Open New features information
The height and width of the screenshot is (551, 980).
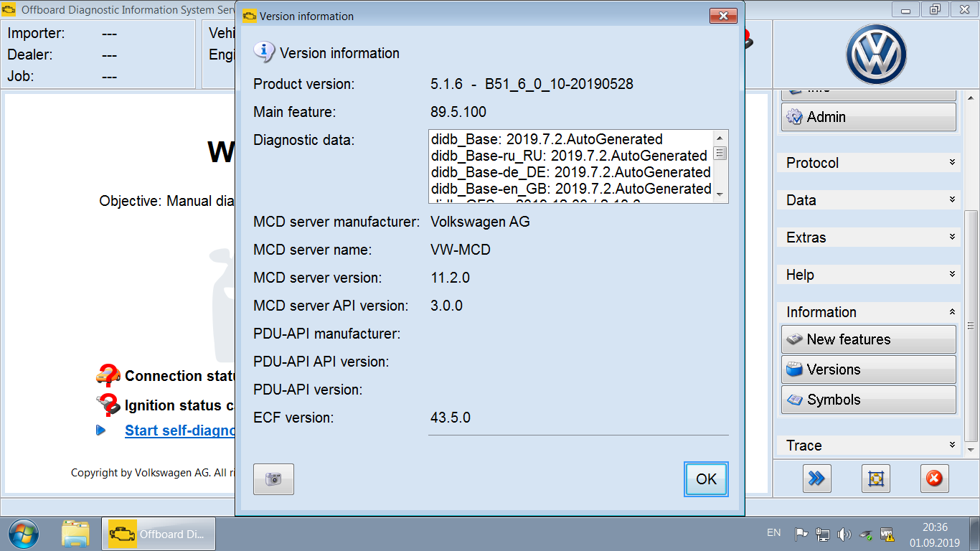coord(869,339)
